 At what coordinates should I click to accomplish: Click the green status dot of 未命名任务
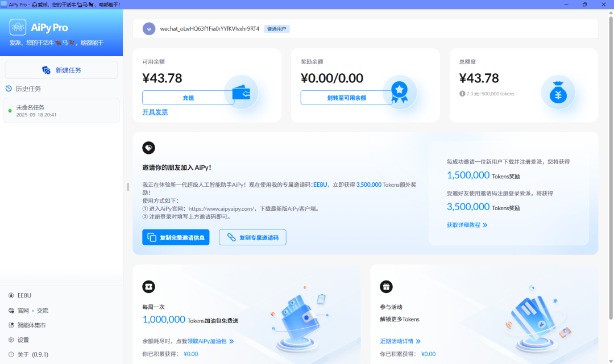[10, 111]
